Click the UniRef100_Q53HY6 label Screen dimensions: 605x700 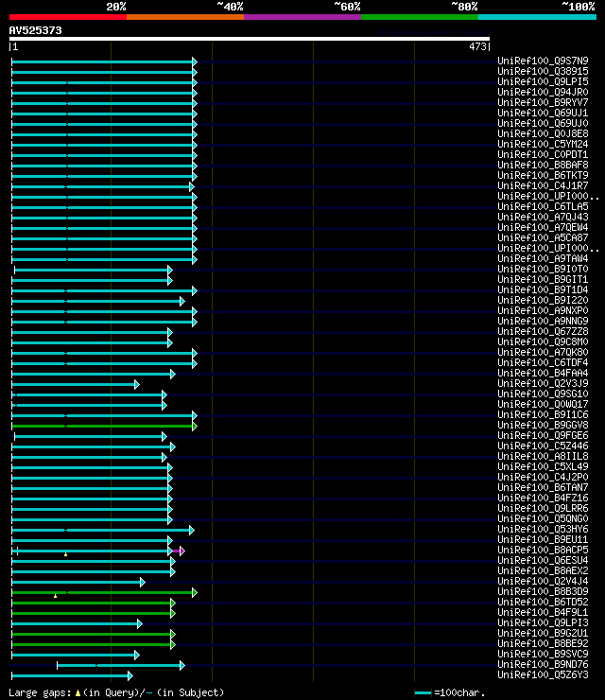point(543,530)
